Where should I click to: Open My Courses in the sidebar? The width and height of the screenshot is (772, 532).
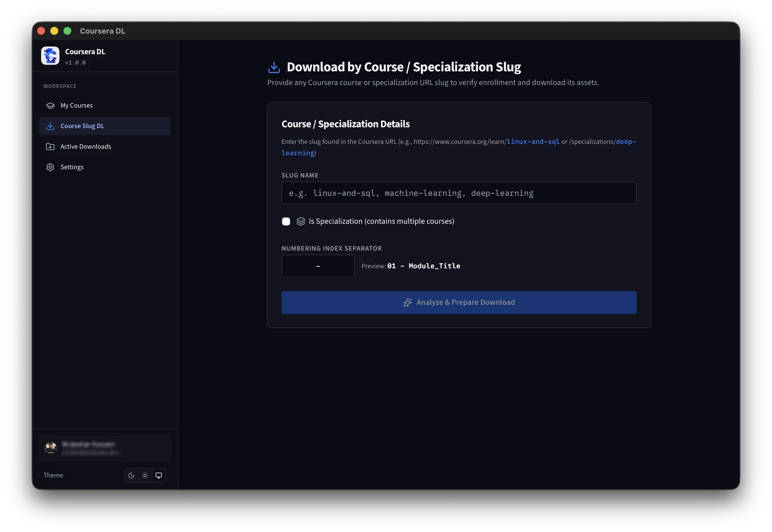(105, 105)
